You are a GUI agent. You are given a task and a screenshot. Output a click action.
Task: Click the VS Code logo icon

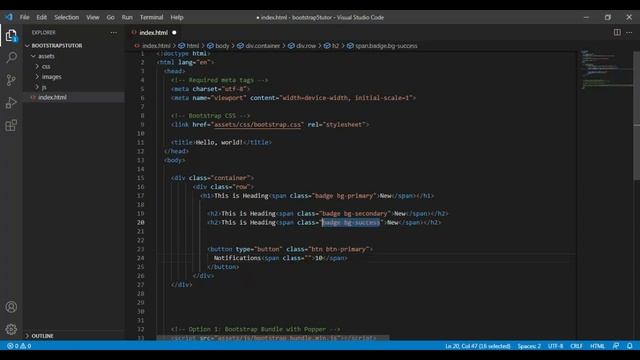pyautogui.click(x=9, y=17)
